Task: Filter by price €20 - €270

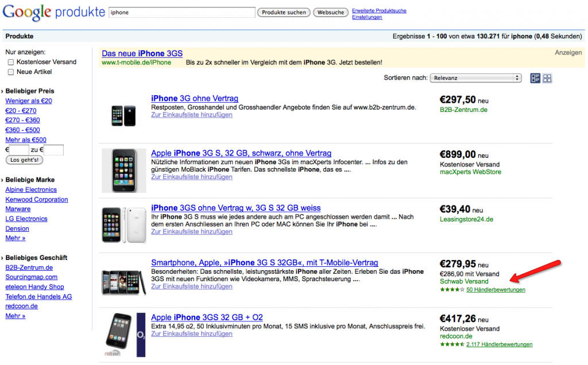Action: 21,111
